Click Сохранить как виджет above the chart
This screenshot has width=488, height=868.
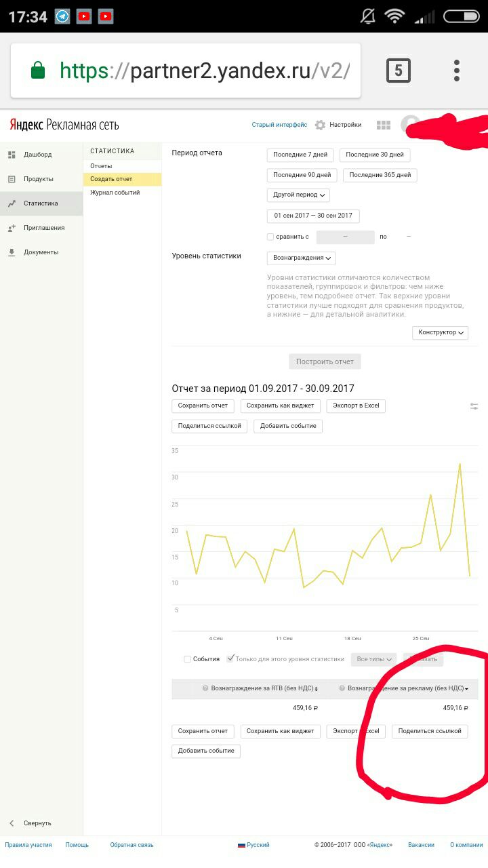pyautogui.click(x=280, y=406)
